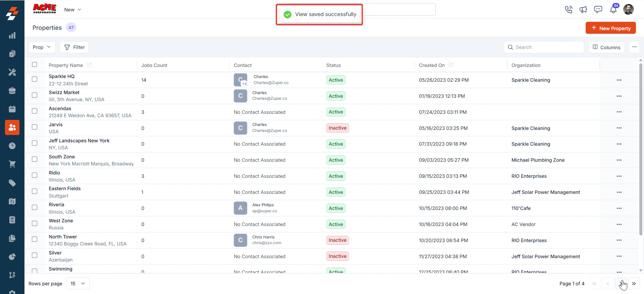Open the phone call icon
Image resolution: width=644 pixels, height=294 pixels.
[569, 9]
